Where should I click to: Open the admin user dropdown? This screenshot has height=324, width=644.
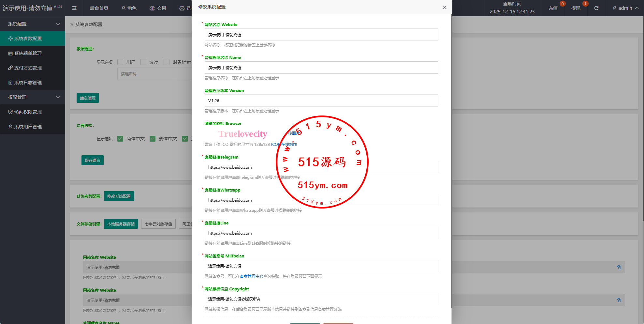625,8
